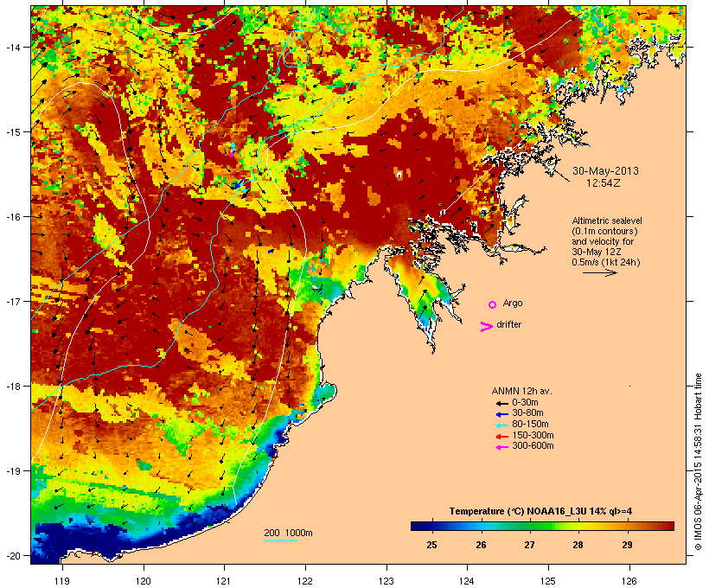This screenshot has height=588, width=709.
Task: Click the 300-600m depth label
Action: [533, 446]
